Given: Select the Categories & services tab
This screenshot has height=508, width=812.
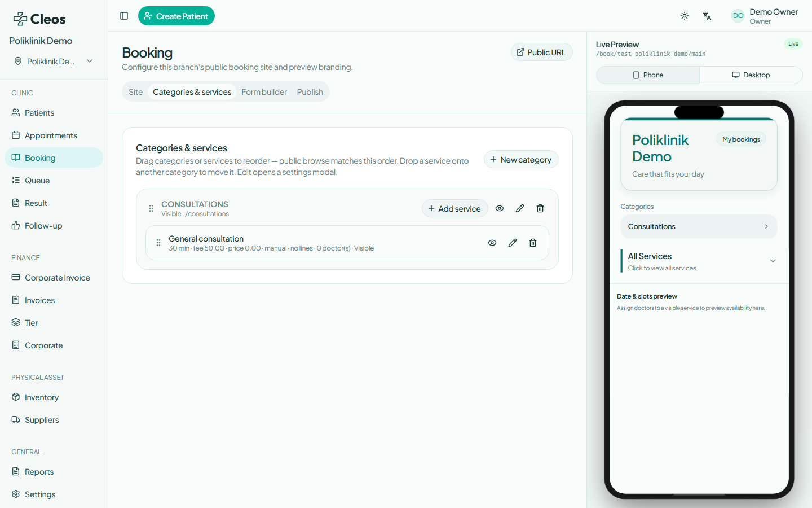Looking at the screenshot, I should click(x=192, y=92).
